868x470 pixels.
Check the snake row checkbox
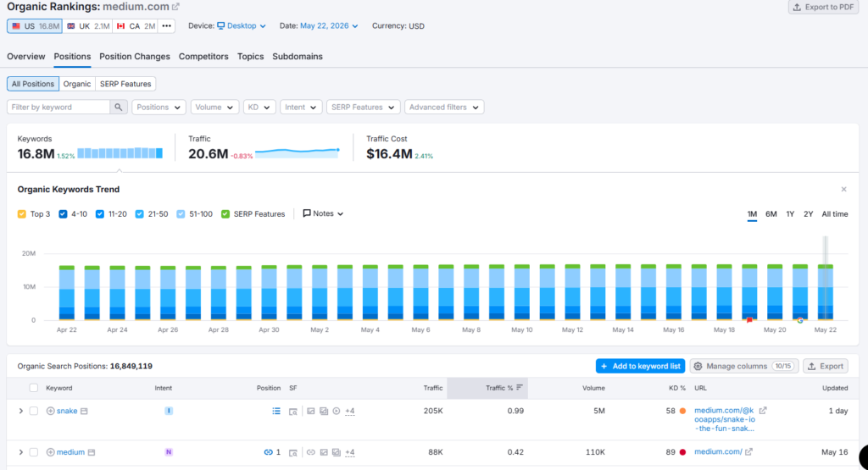34,411
